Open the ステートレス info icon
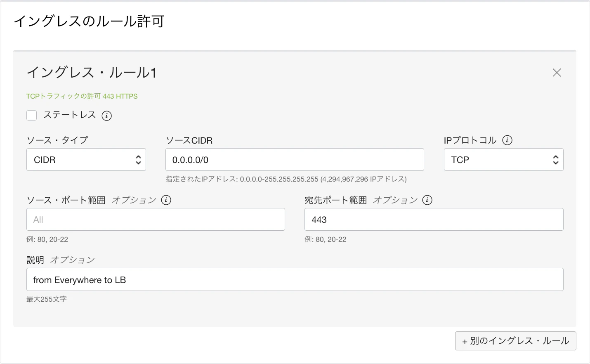Viewport: 590px width, 364px height. pos(106,116)
